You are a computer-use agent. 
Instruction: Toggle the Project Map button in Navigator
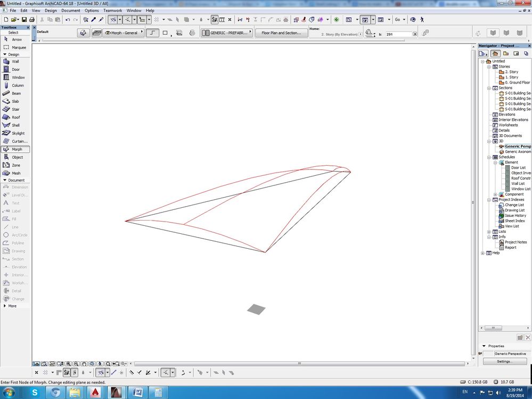pos(495,54)
